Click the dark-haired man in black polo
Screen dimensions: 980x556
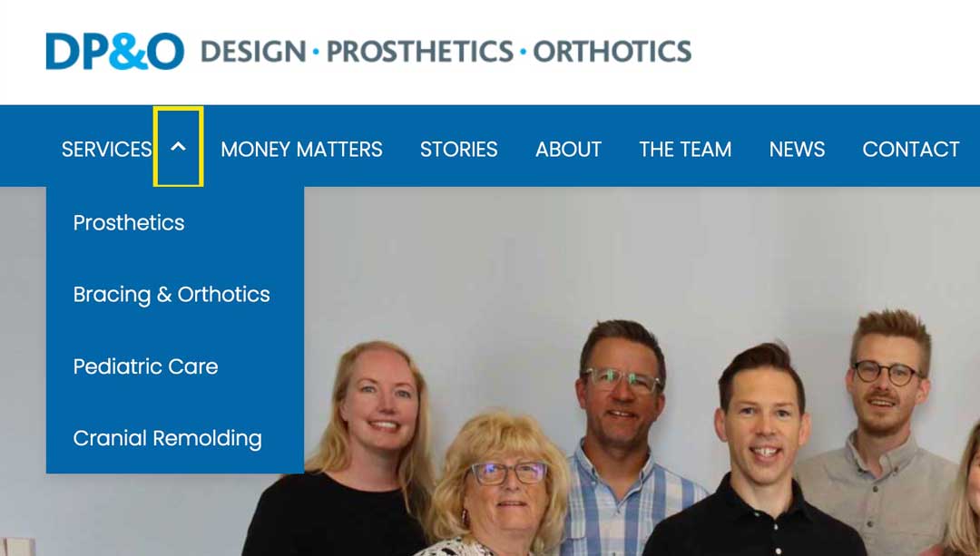tap(760, 426)
